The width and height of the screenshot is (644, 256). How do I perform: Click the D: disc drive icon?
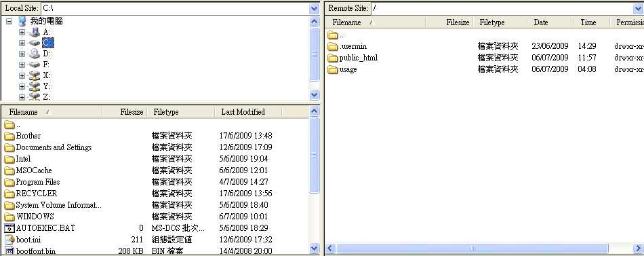click(x=35, y=54)
